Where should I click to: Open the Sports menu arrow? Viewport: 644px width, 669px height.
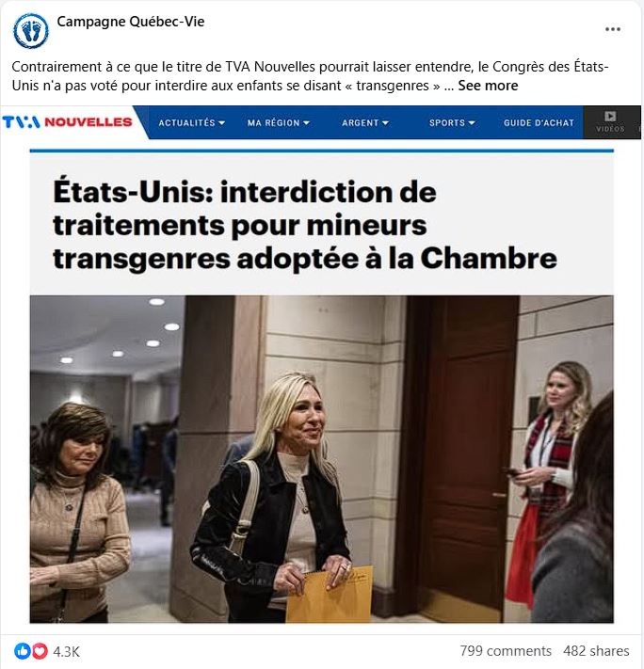click(x=472, y=123)
